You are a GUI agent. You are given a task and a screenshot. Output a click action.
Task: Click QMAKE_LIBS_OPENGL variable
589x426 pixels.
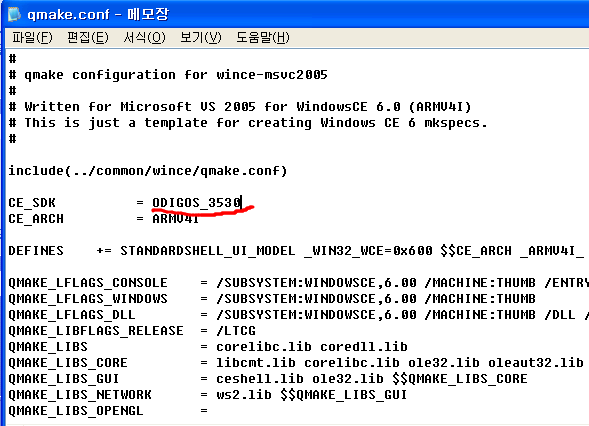click(76, 410)
